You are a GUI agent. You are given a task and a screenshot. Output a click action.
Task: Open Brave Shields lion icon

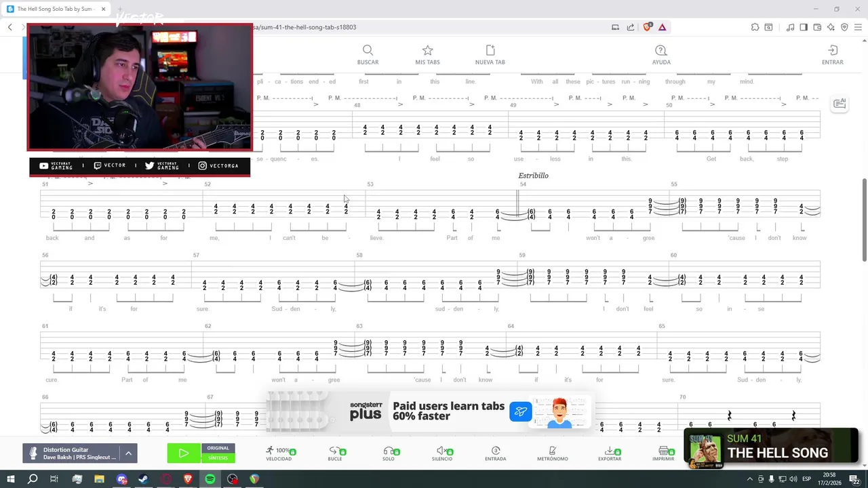[647, 27]
